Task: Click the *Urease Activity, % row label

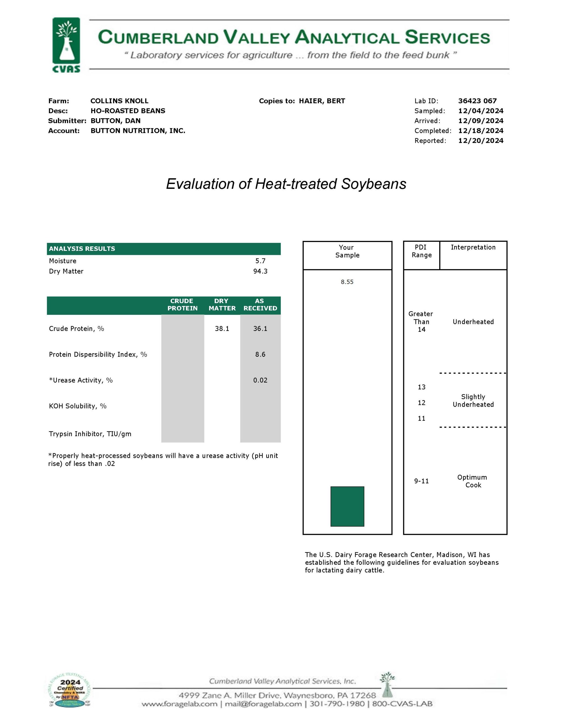Action: click(81, 380)
